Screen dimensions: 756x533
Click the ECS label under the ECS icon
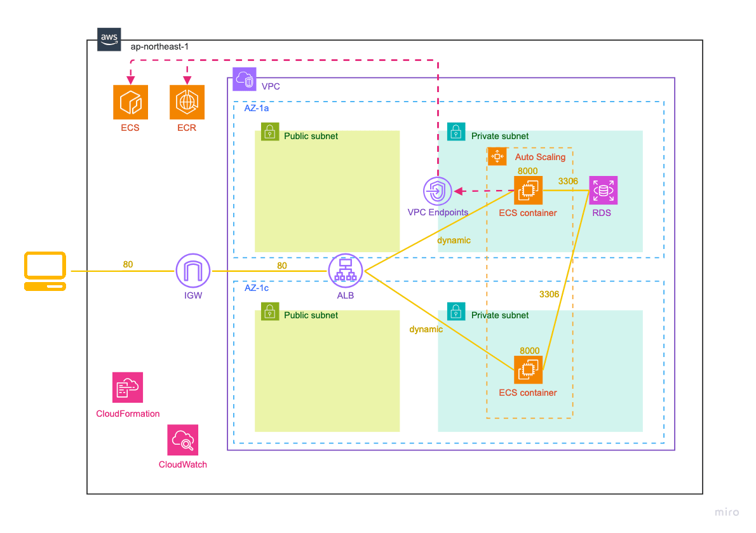click(x=130, y=128)
